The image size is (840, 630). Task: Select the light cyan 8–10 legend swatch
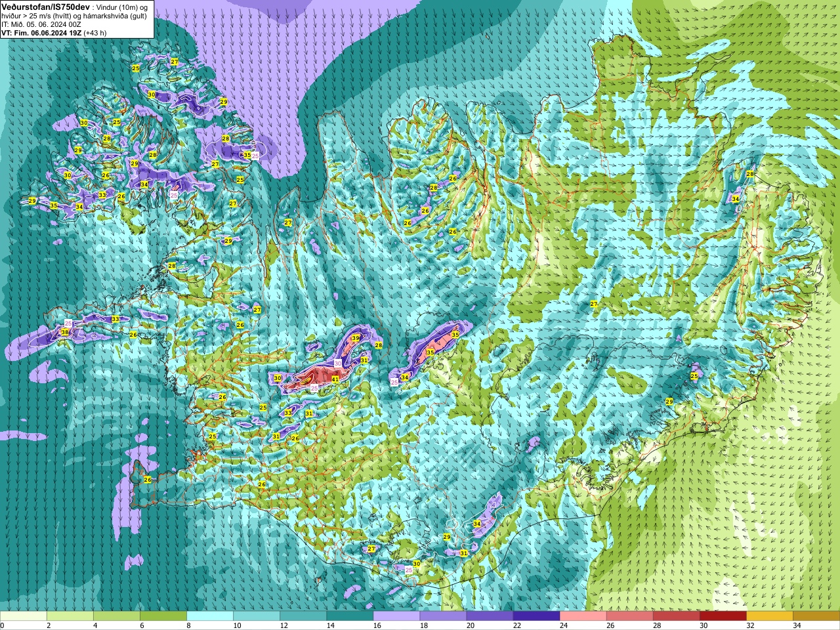click(x=210, y=616)
